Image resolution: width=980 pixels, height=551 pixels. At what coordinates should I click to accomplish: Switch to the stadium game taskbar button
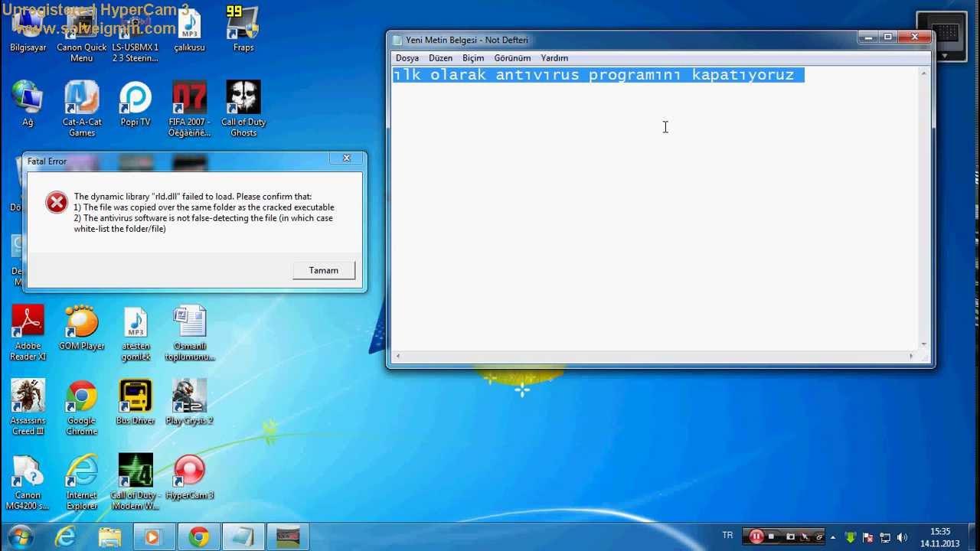coord(288,537)
